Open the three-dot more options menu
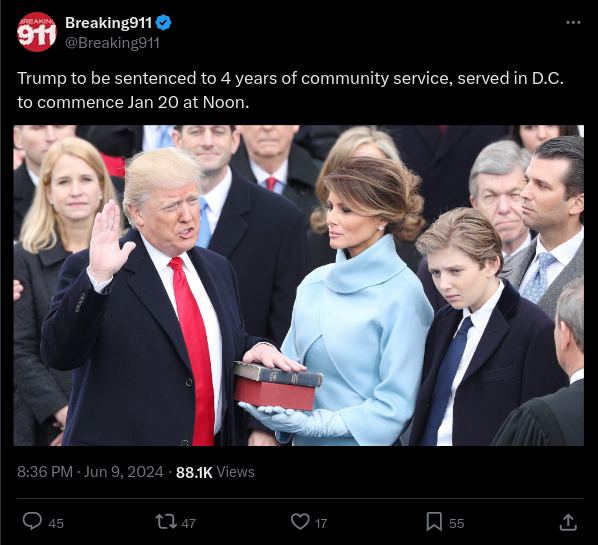 573,23
